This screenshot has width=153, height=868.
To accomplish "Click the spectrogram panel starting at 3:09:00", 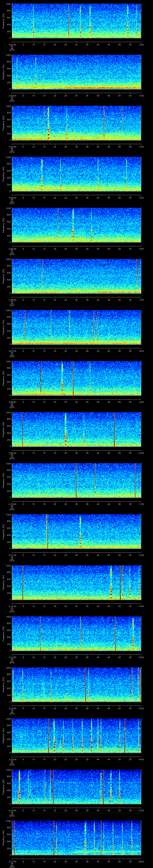I will pyautogui.click(x=76, y=429).
